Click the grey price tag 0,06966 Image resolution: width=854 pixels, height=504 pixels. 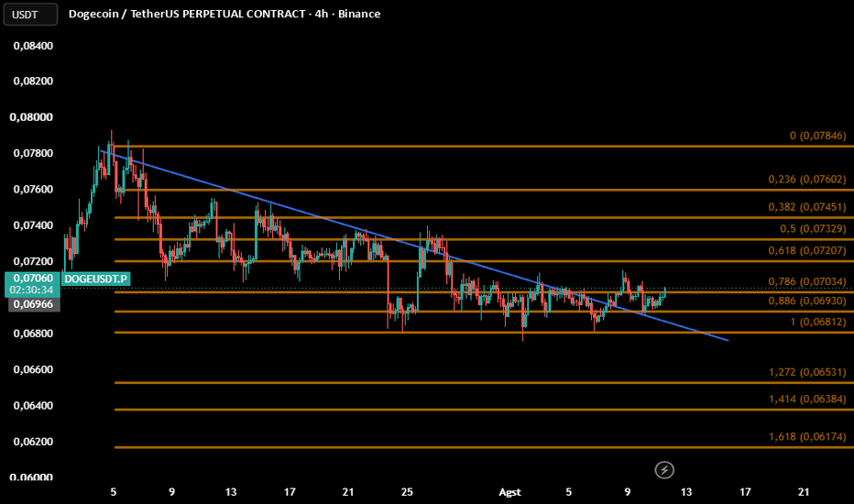33,304
